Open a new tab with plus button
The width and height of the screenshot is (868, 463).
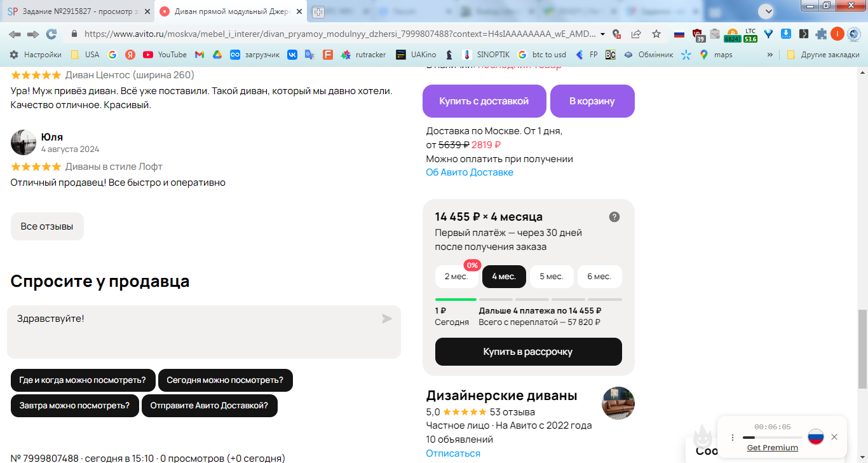click(x=318, y=11)
